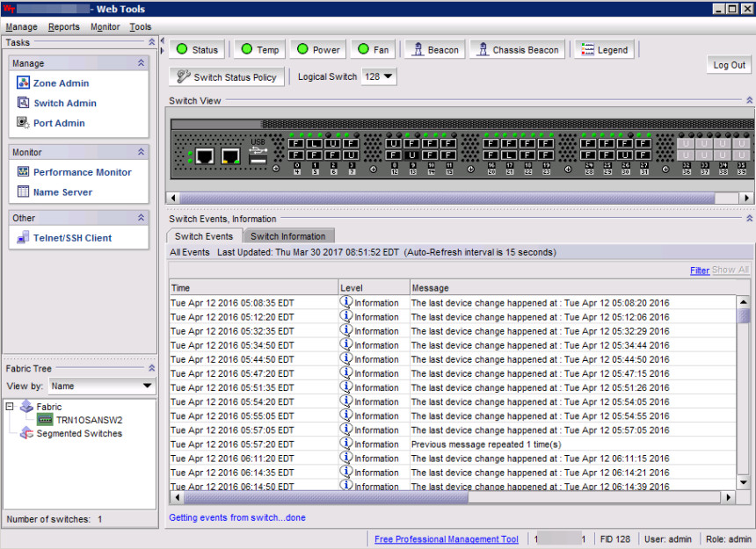Open the Logical Switch 128 dropdown

click(379, 77)
